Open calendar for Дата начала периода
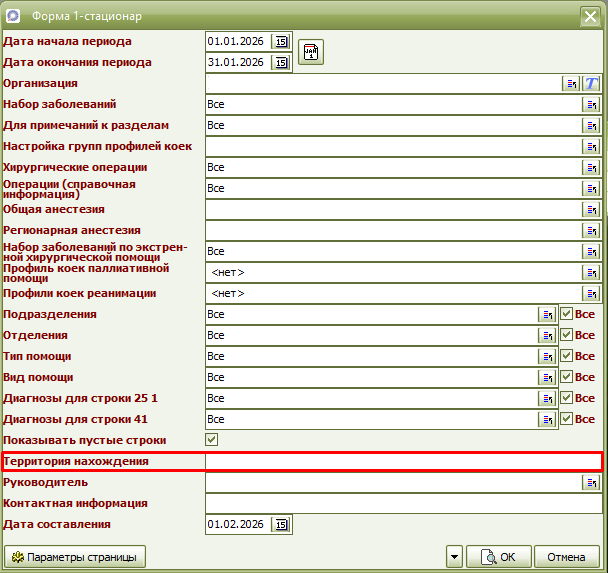The image size is (608, 573). pos(281,42)
